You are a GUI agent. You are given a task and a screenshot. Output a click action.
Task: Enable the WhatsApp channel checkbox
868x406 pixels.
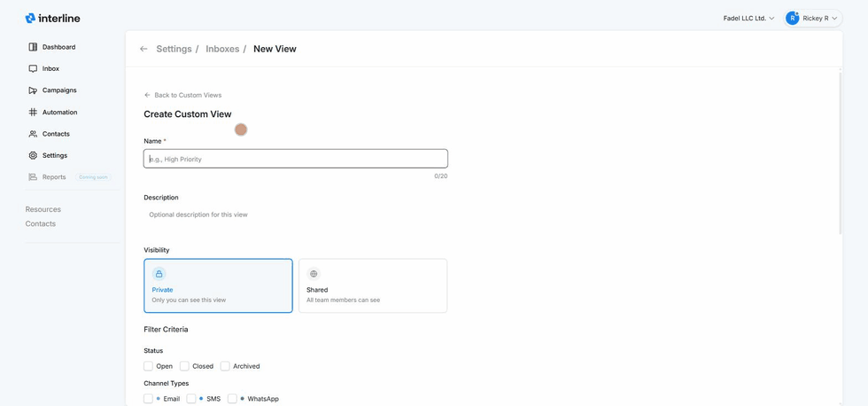pyautogui.click(x=232, y=399)
